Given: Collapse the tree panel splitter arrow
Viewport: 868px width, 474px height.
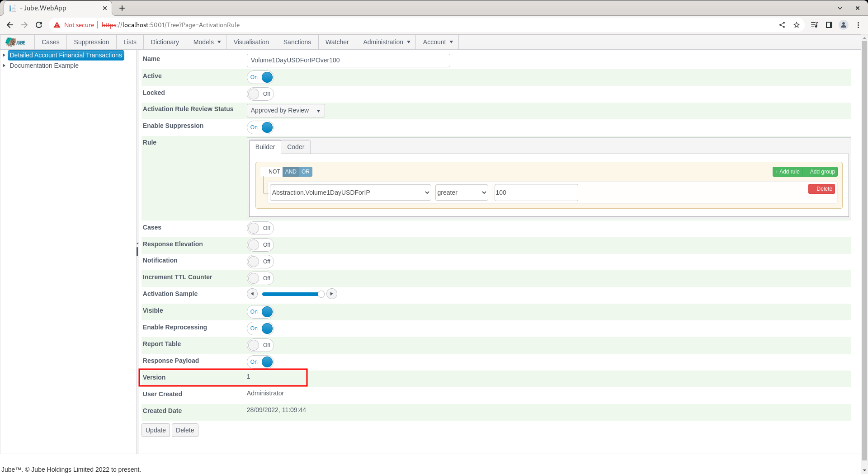Looking at the screenshot, I should pos(137,244).
